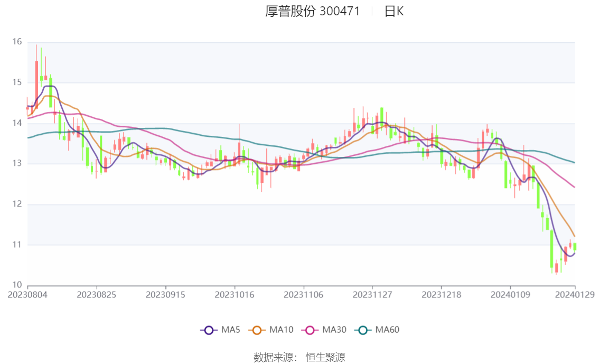Click y-axis value label 10

(x=17, y=285)
